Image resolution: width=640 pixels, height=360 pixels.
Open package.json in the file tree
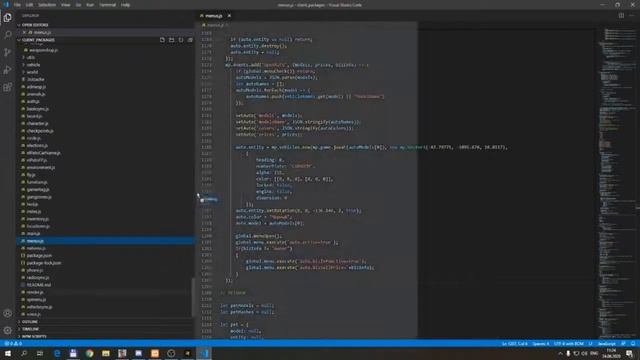tap(39, 256)
